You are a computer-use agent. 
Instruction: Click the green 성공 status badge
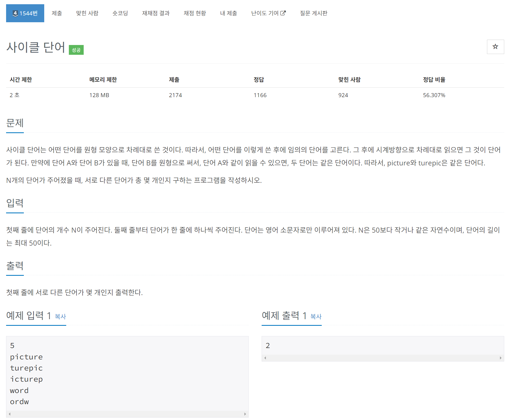(x=76, y=50)
